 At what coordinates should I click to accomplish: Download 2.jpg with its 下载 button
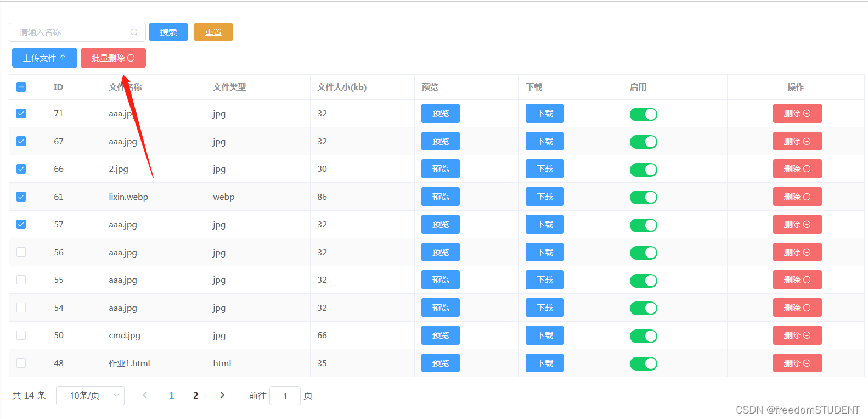click(545, 169)
